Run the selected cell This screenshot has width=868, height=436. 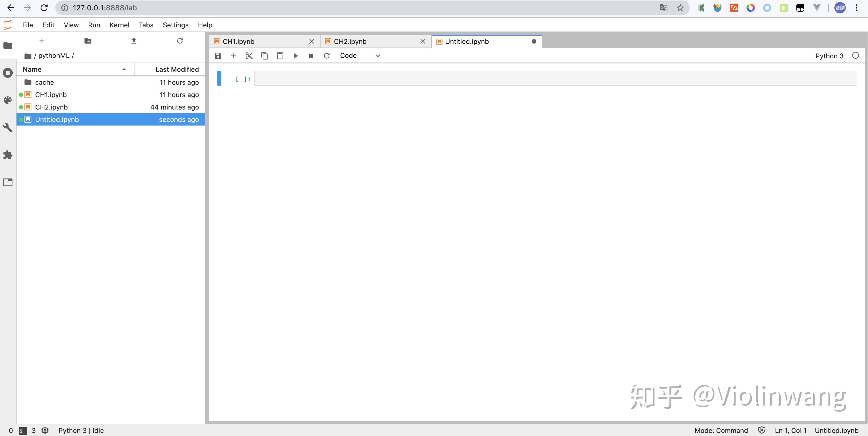[295, 56]
